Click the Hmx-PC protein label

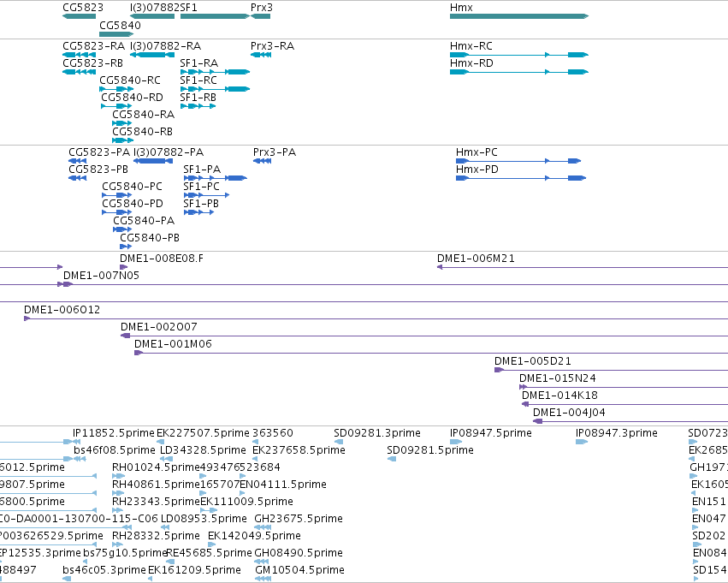476,152
